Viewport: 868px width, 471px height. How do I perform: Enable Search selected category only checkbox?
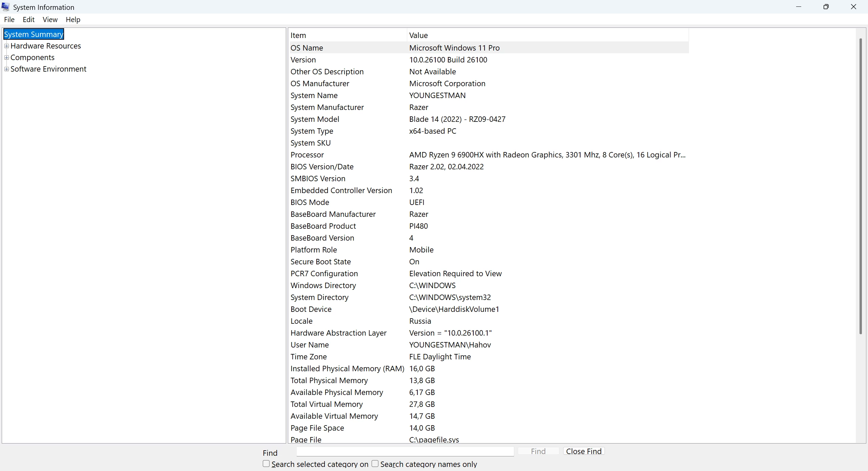tap(266, 464)
